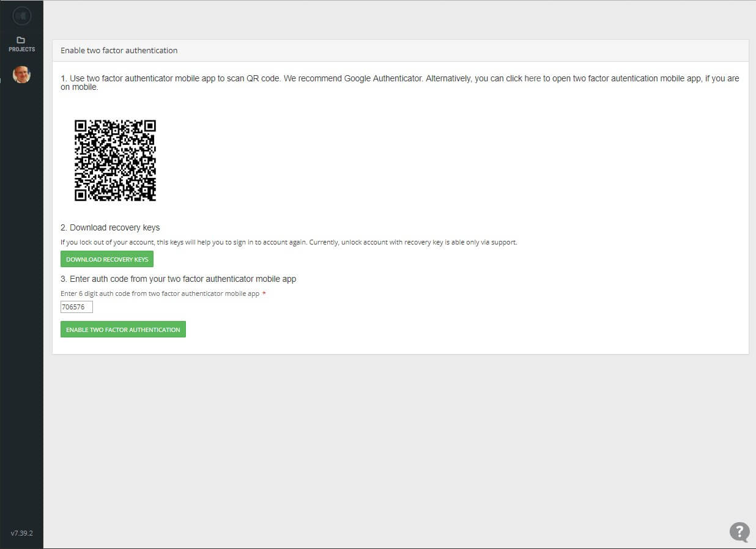Click the app logo at sidebar top

point(21,16)
